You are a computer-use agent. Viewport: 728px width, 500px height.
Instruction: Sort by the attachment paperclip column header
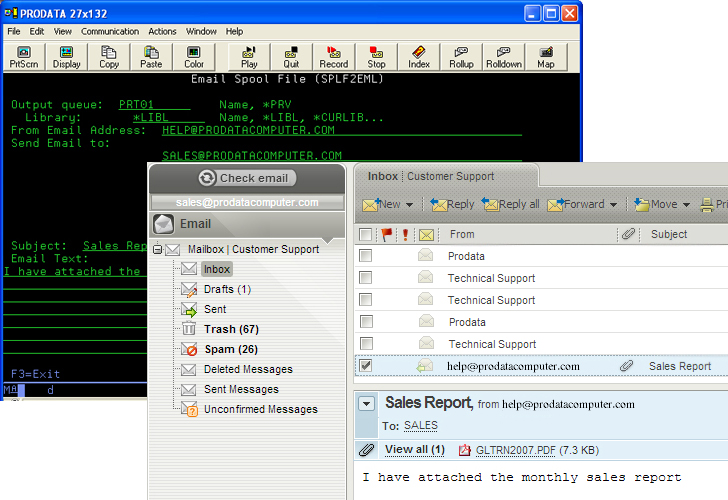click(x=628, y=234)
